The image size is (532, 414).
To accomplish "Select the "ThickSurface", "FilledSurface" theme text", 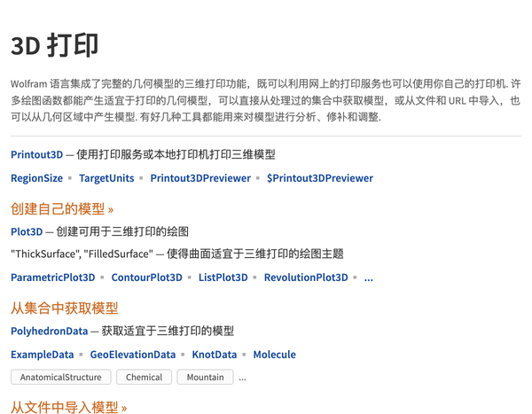I will 82,254.
